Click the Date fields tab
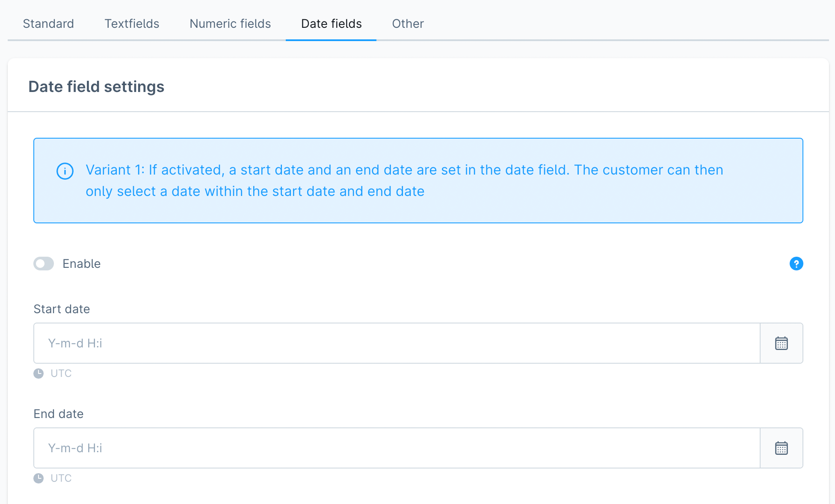 (331, 24)
